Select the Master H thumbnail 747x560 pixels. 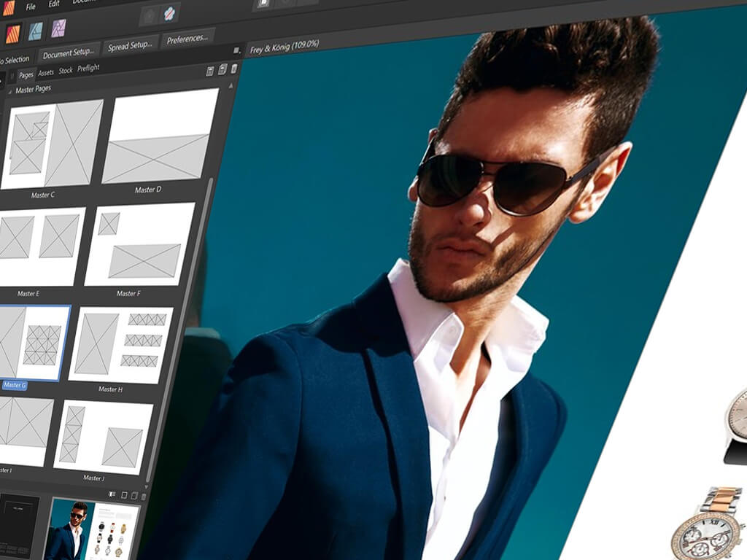pos(121,345)
